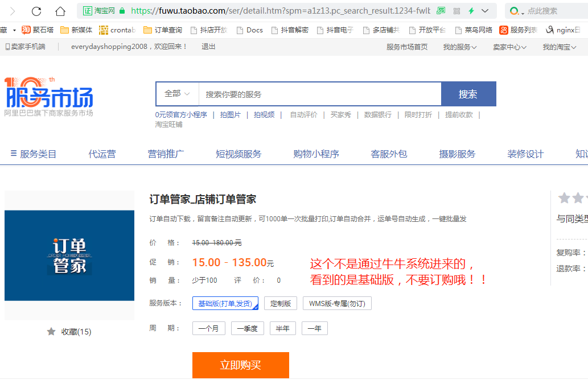Go to browser home page icon
The height and width of the screenshot is (380, 588).
pyautogui.click(x=60, y=11)
